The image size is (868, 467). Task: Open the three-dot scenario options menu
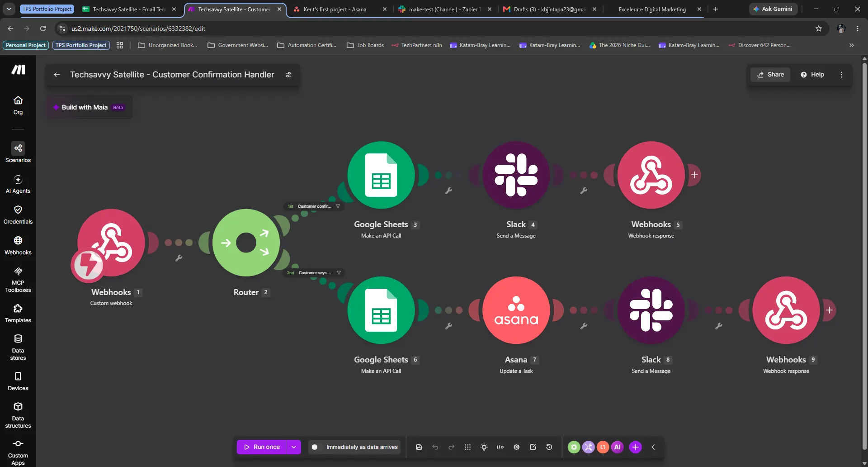click(841, 75)
